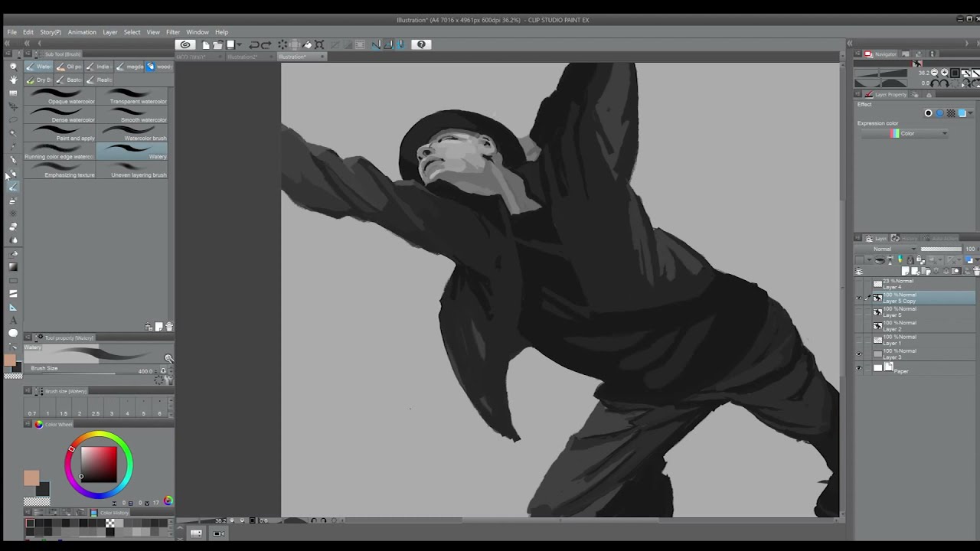Open the Animation menu
The image size is (980, 551).
click(x=82, y=32)
